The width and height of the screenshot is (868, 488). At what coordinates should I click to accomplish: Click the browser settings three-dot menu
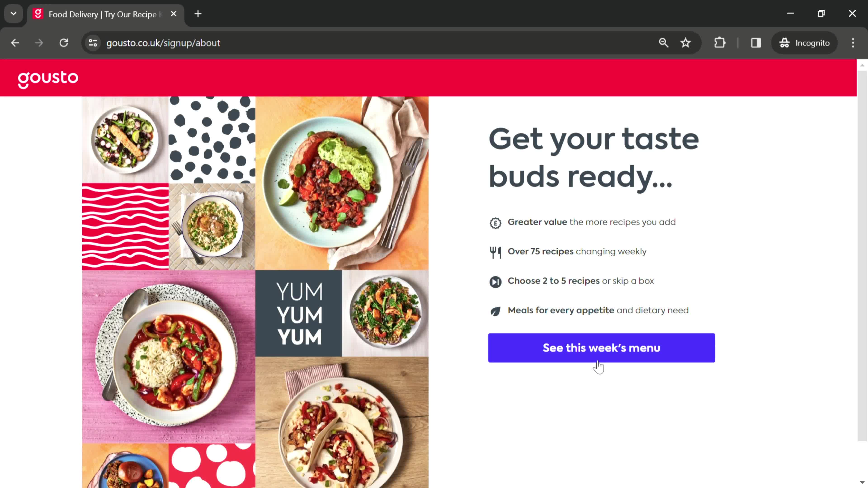tap(855, 42)
